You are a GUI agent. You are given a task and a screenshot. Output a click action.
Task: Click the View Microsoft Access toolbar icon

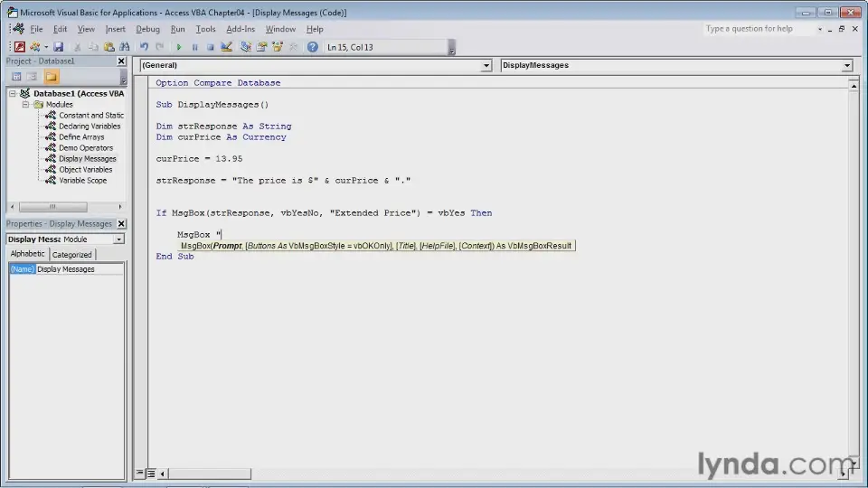[19, 47]
